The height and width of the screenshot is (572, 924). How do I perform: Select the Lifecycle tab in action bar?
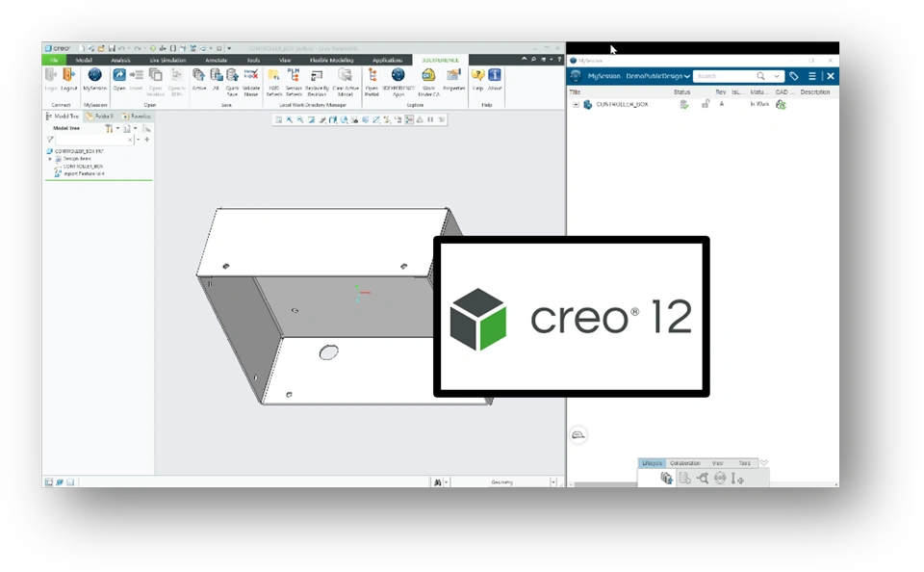(652, 463)
